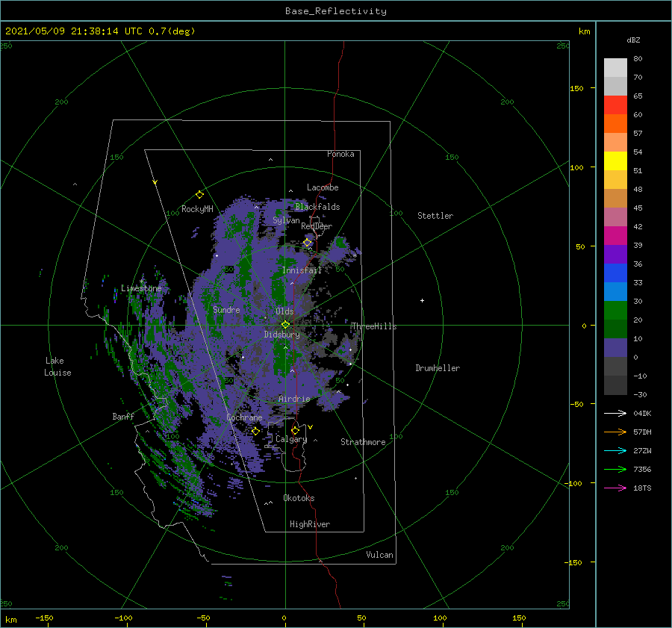Click the green 7356 arrow in legend
672x628 pixels.
tap(615, 470)
